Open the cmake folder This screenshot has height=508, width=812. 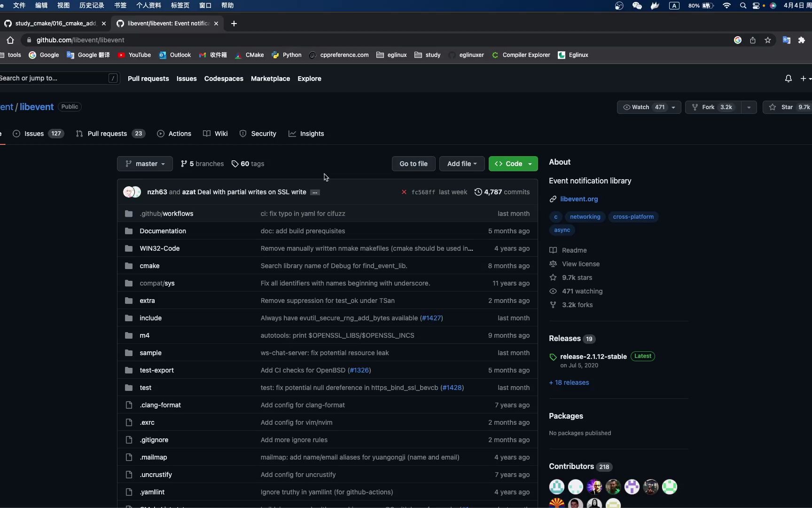[149, 266]
